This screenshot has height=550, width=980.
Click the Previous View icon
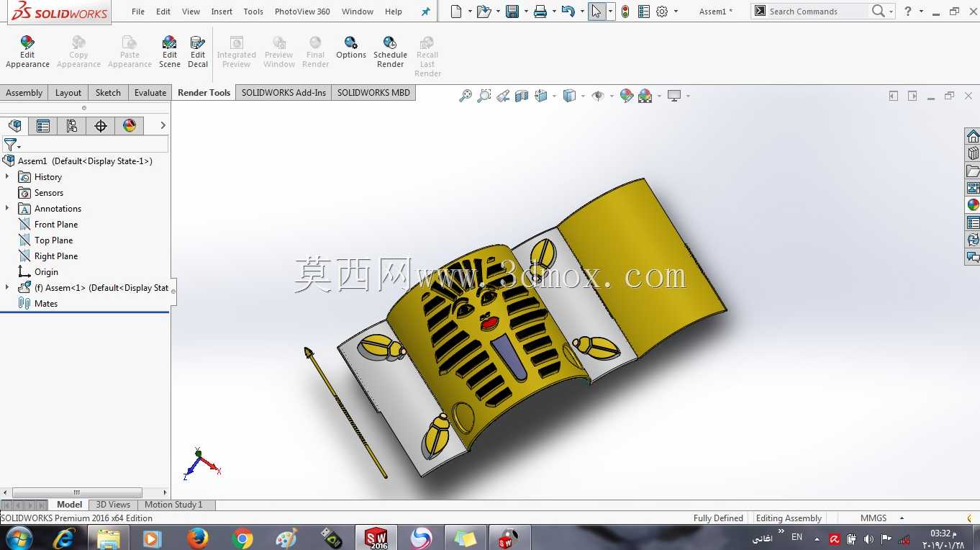(503, 96)
